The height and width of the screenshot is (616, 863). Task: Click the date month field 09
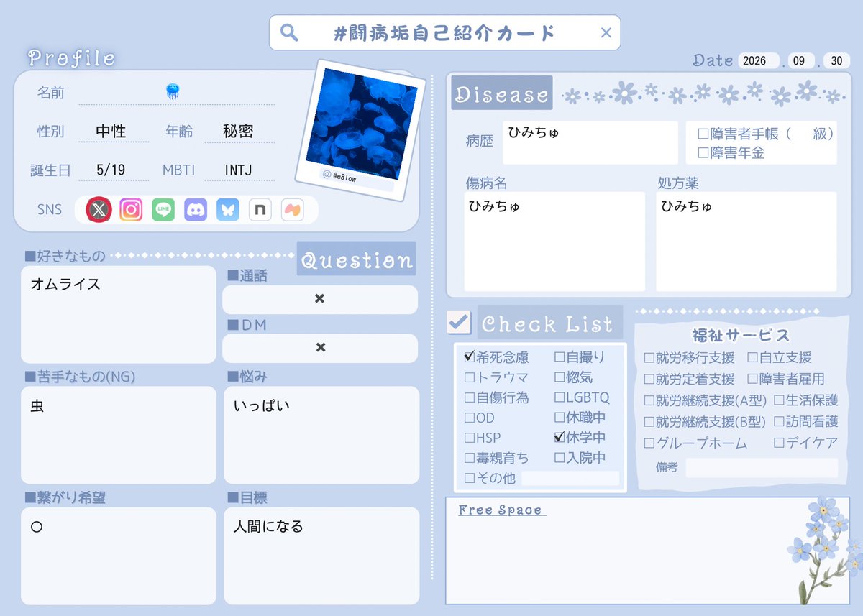point(801,61)
